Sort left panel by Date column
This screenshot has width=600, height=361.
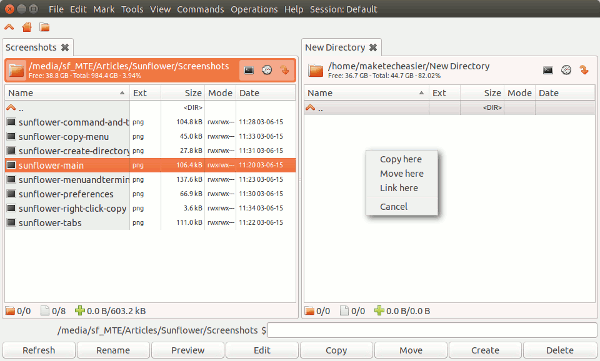(266, 93)
